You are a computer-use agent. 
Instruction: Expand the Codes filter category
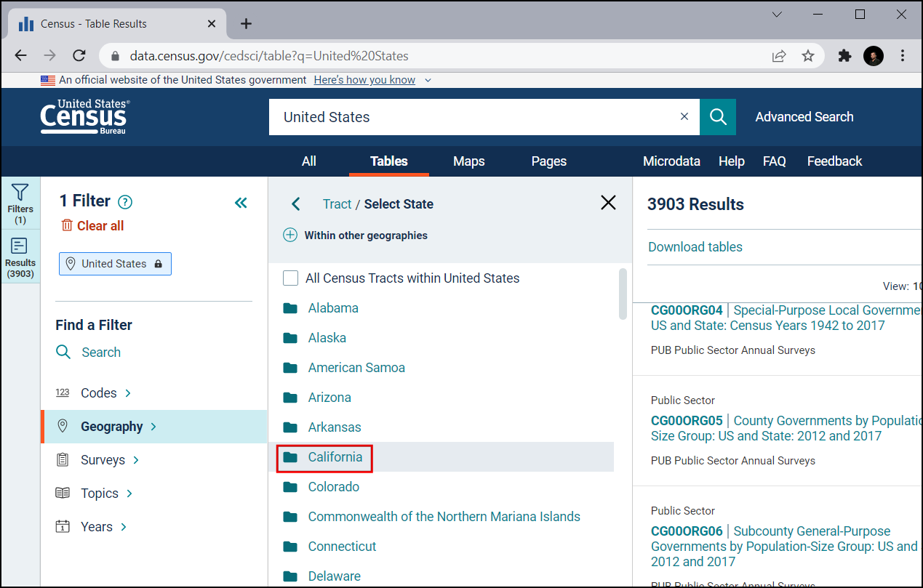point(99,393)
